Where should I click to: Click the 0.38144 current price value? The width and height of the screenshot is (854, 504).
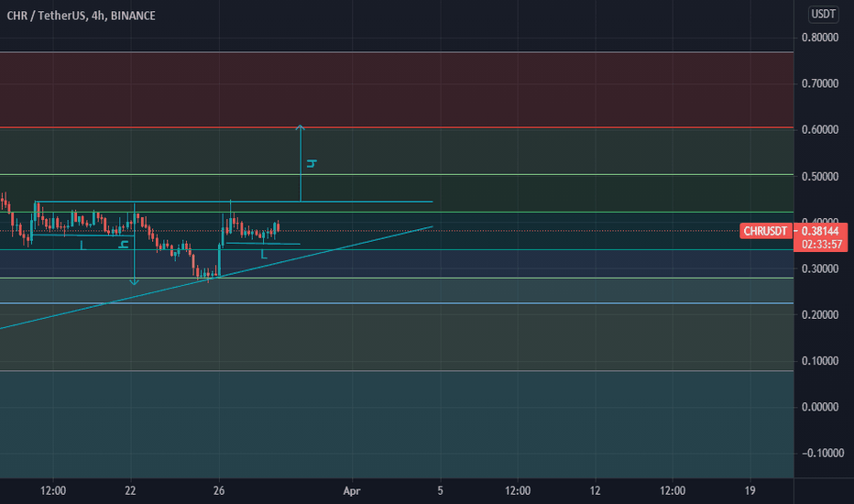820,231
